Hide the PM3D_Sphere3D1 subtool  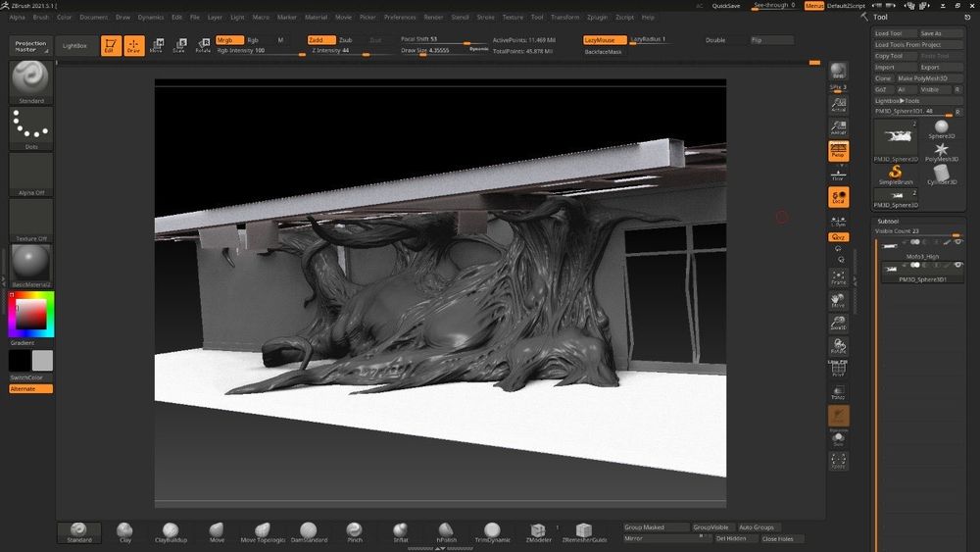coord(958,265)
